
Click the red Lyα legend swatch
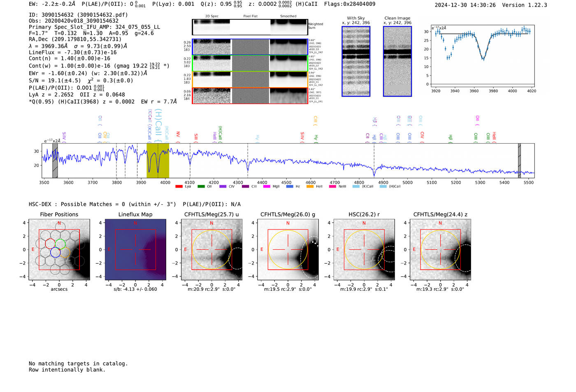point(179,186)
